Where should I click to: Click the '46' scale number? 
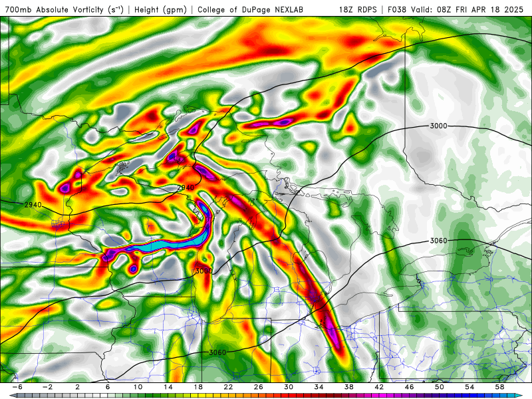409,387
